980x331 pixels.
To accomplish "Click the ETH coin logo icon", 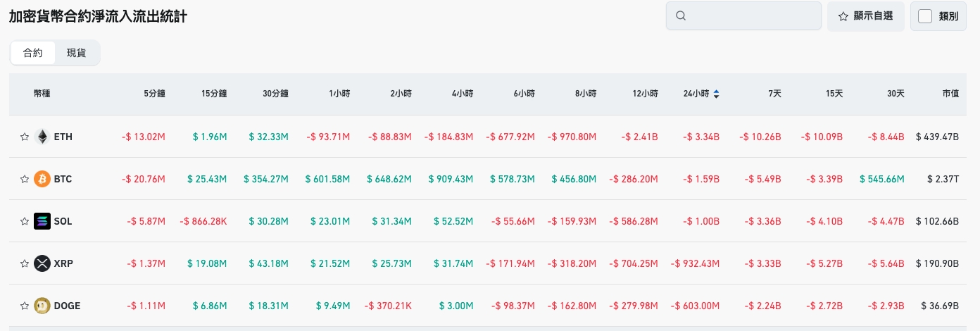I will coord(42,137).
